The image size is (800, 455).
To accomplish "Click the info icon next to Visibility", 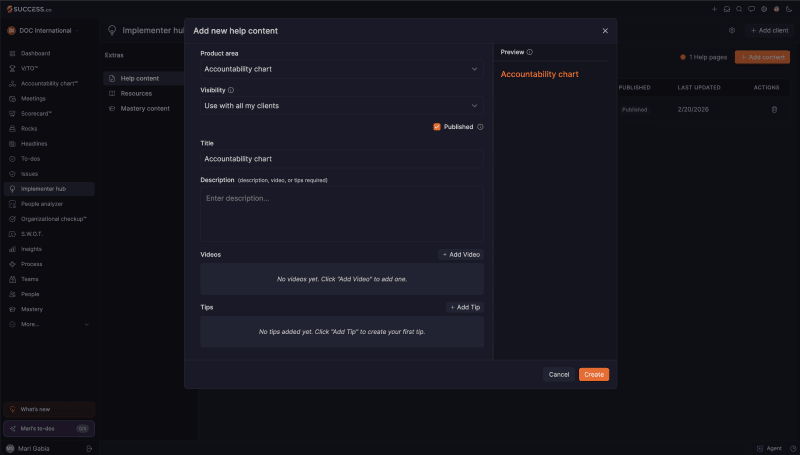I will tap(231, 90).
